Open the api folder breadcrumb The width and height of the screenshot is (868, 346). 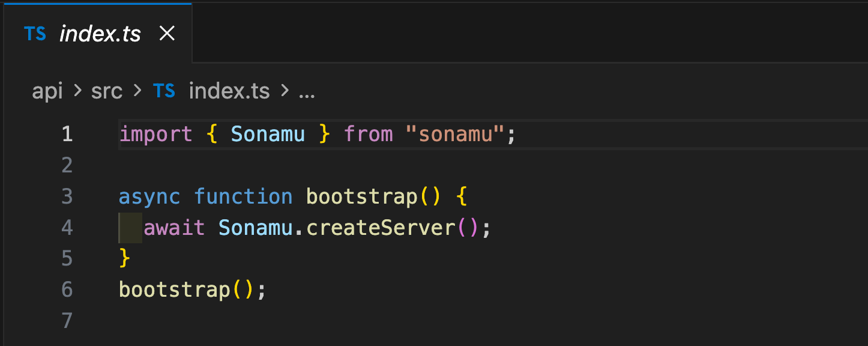point(47,91)
